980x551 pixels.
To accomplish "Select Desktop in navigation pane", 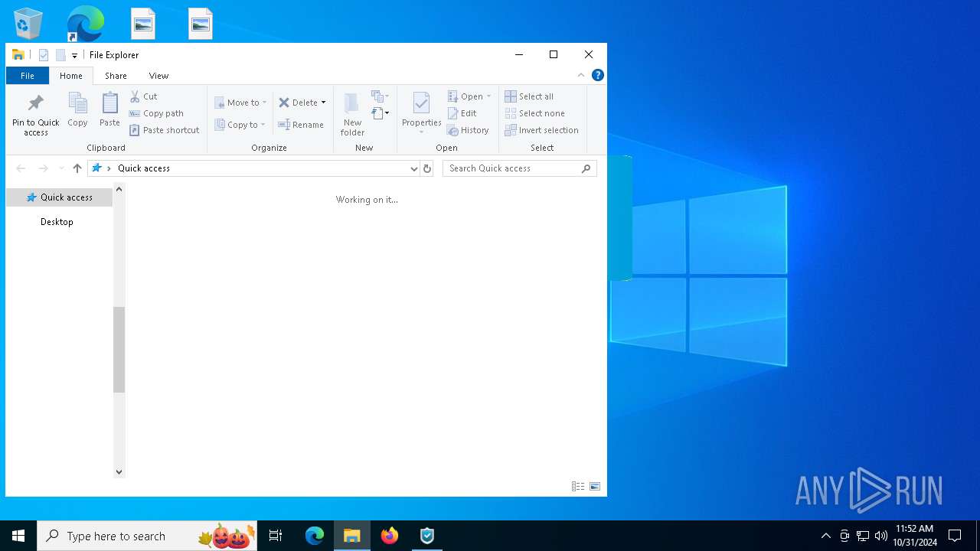I will click(57, 222).
